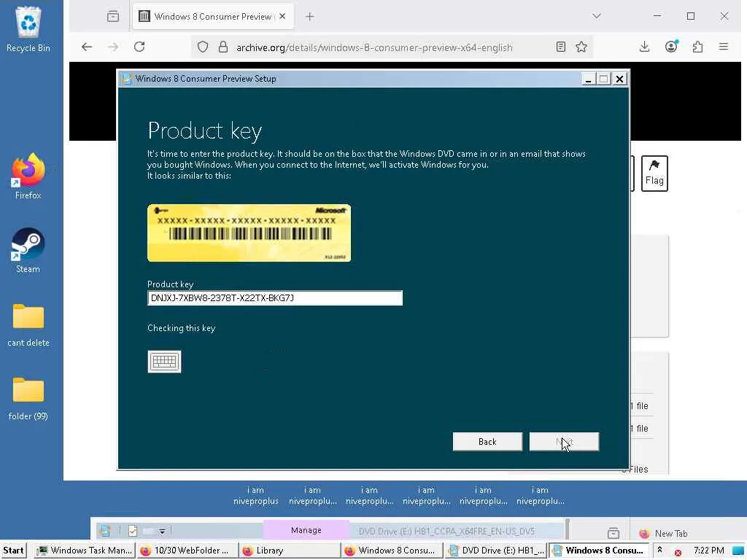The width and height of the screenshot is (747, 560).
Task: Select the folder (99) desktop icon
Action: click(x=28, y=399)
